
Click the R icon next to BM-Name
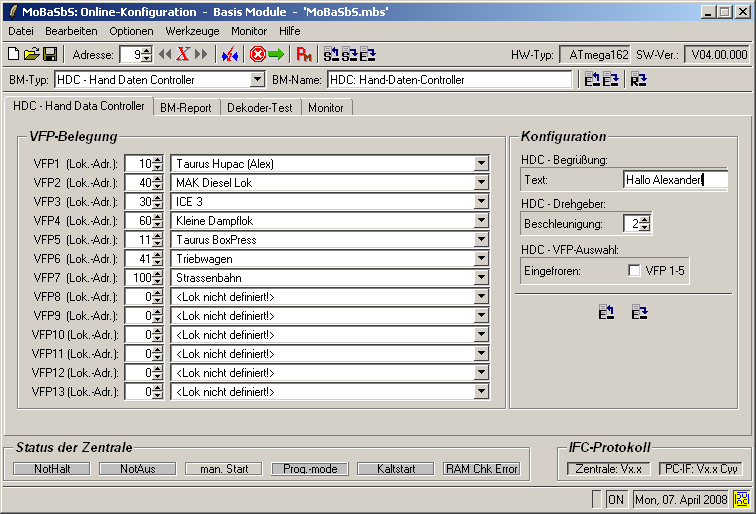638,80
